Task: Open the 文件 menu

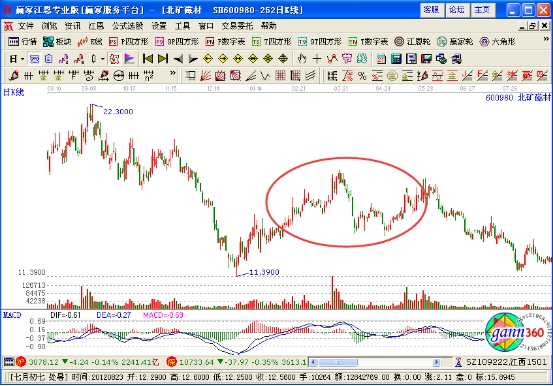Action: tap(25, 26)
